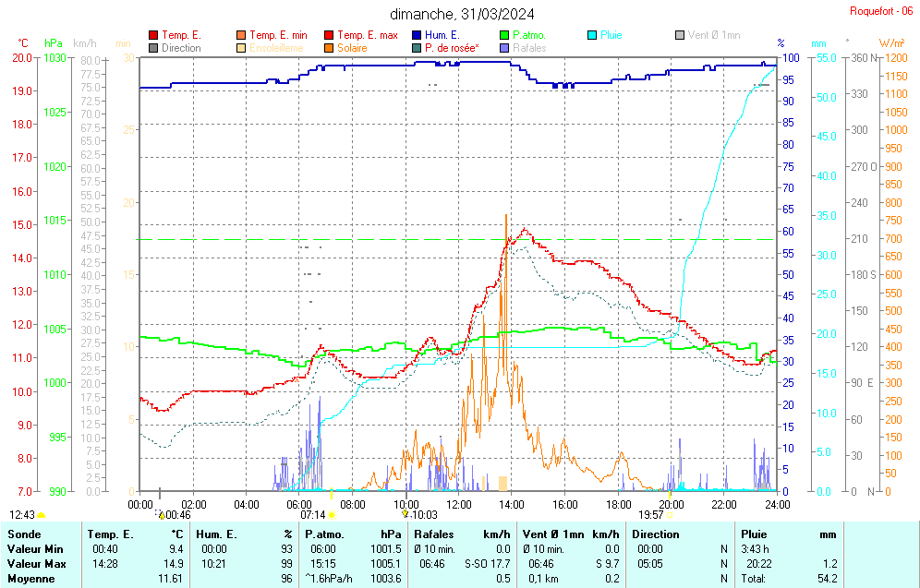Select the P. de rosée* legend label

(x=452, y=48)
